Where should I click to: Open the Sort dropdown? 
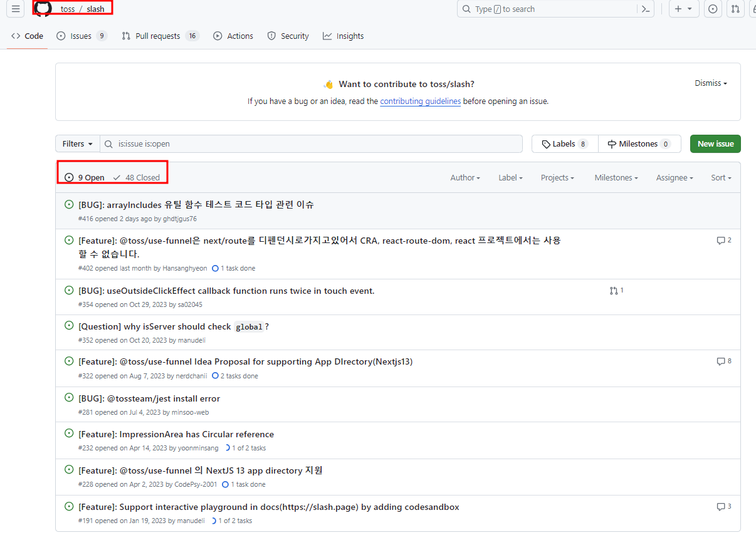pyautogui.click(x=721, y=178)
